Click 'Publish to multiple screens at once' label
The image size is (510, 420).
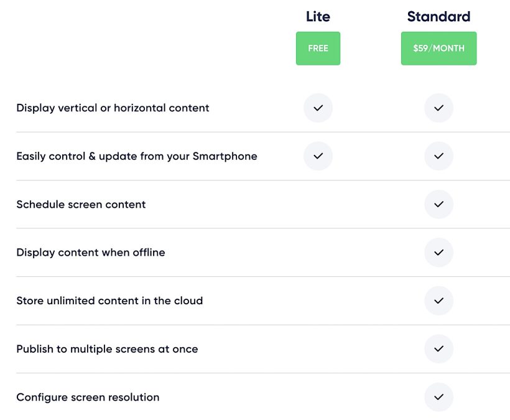(x=107, y=349)
